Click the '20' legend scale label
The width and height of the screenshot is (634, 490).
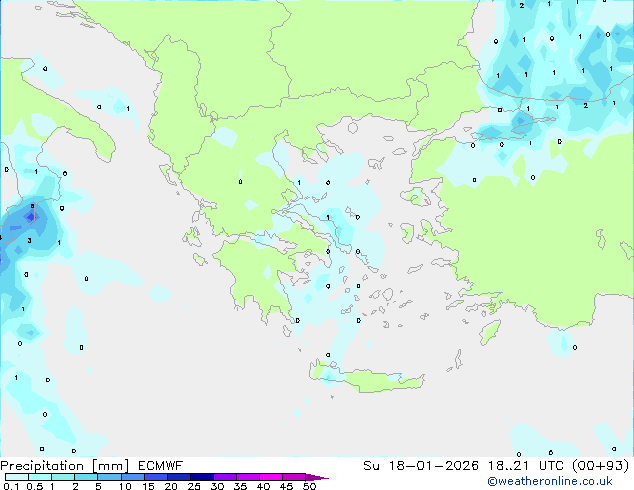(171, 486)
